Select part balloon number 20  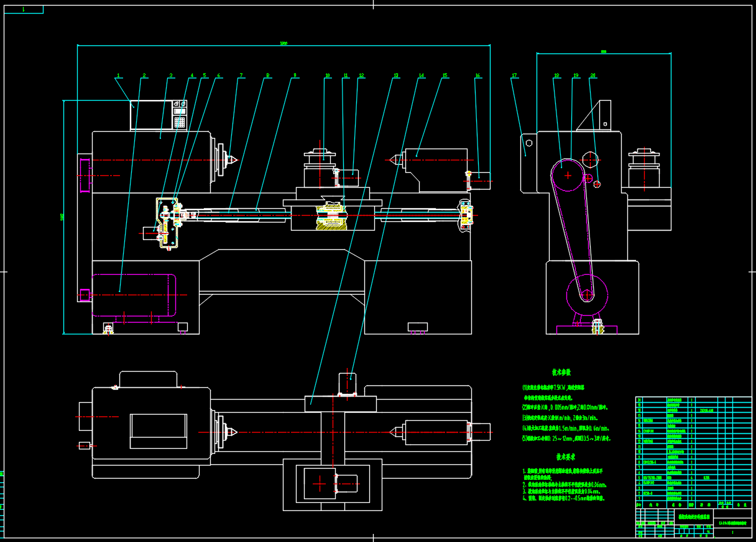coord(593,75)
